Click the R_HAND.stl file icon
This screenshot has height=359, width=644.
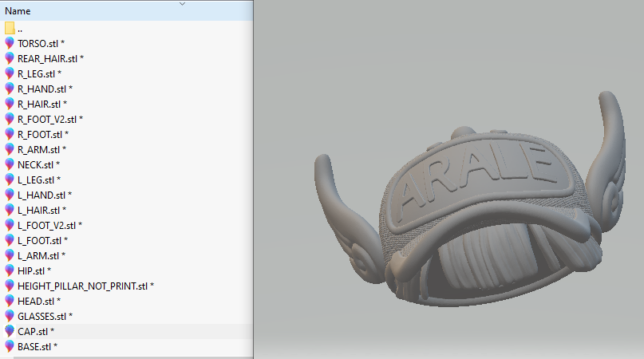point(10,89)
